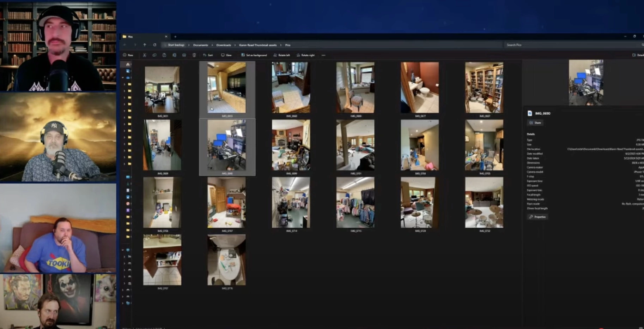Navigate to Downloads breadcrumb

224,45
